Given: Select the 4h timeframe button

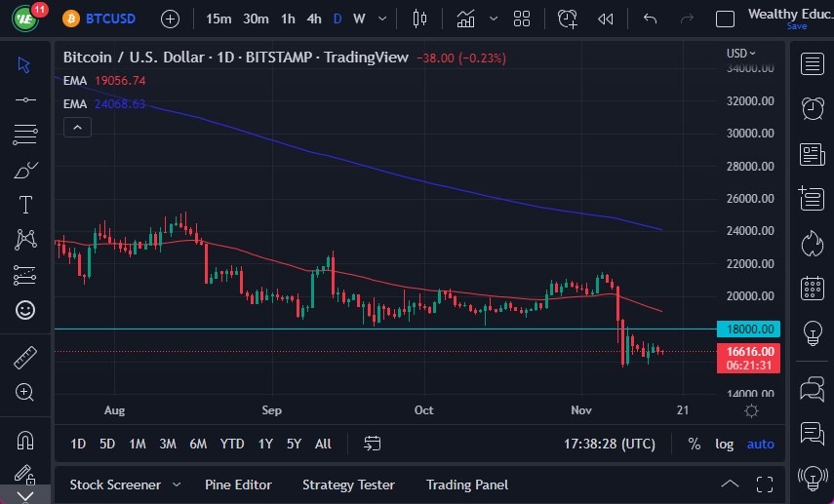Looking at the screenshot, I should 314,19.
